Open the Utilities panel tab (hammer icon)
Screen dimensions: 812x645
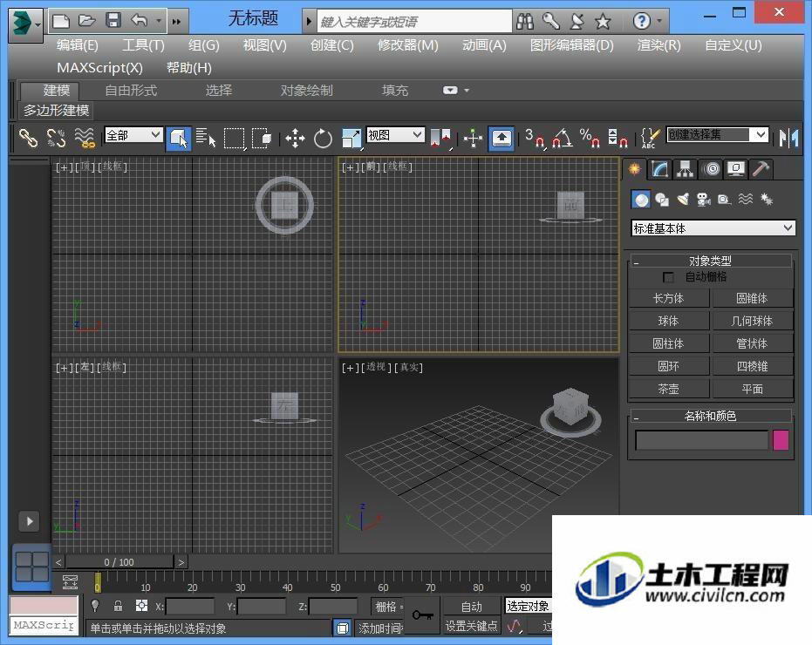pyautogui.click(x=761, y=169)
